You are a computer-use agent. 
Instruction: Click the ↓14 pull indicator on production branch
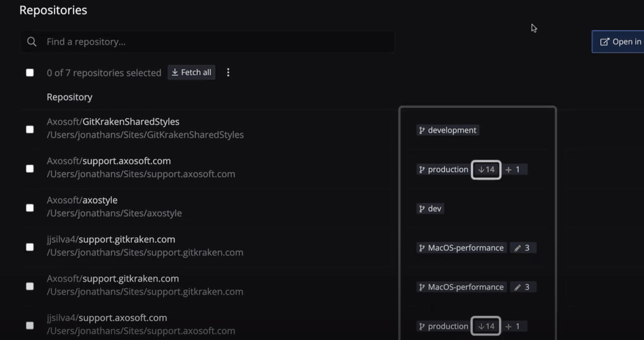[486, 169]
